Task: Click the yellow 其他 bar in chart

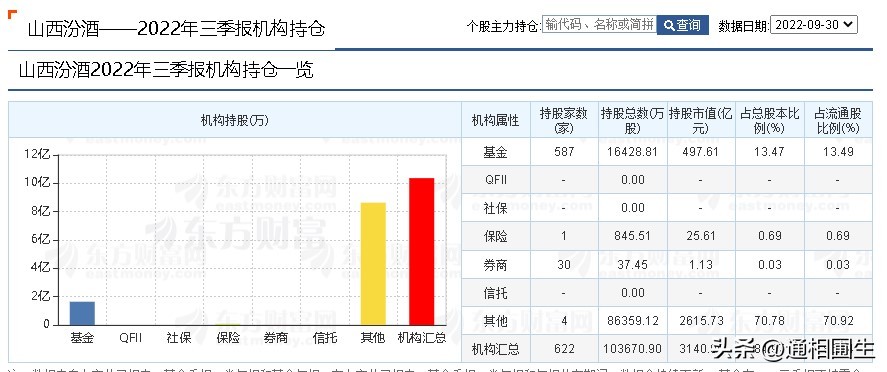Action: (x=373, y=263)
